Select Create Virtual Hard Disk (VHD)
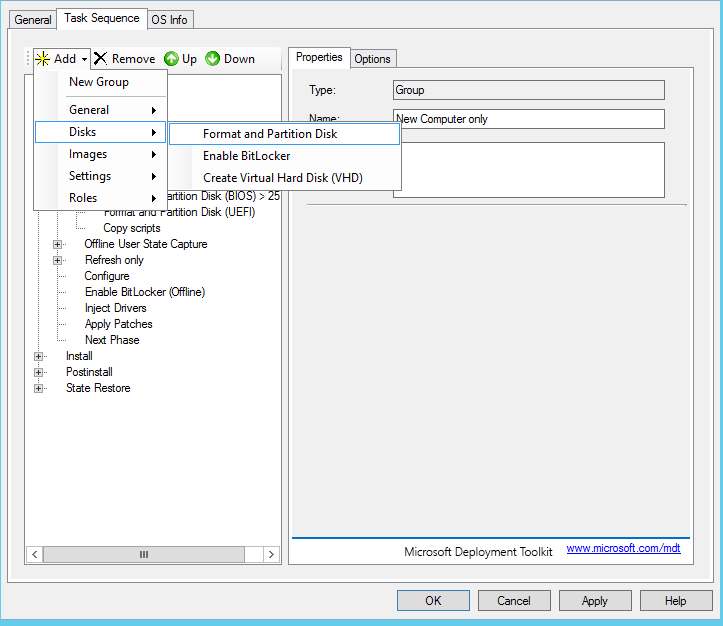 coord(284,178)
